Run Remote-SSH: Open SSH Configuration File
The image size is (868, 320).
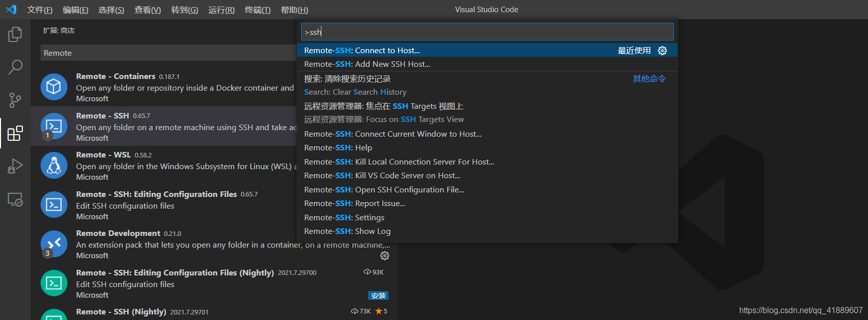coord(487,189)
